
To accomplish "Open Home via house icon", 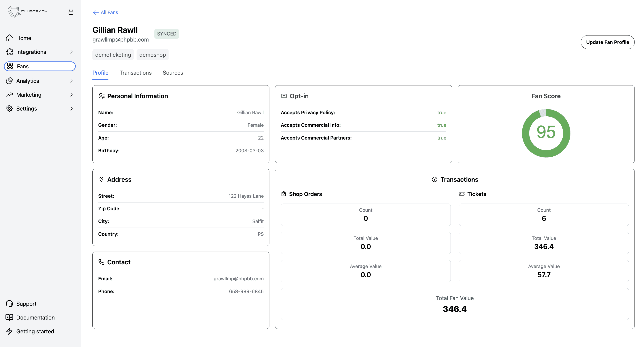I will (9, 38).
